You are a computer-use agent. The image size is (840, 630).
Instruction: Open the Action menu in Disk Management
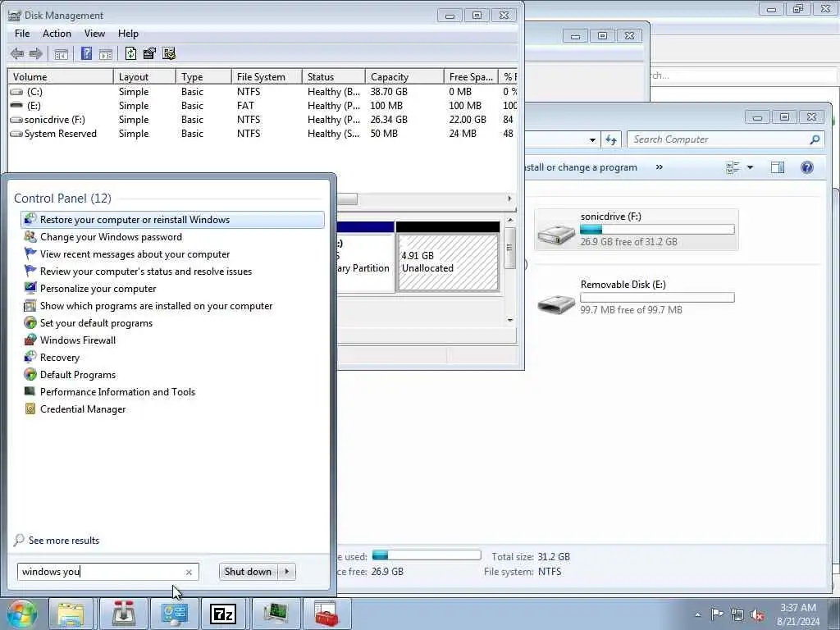tap(57, 33)
